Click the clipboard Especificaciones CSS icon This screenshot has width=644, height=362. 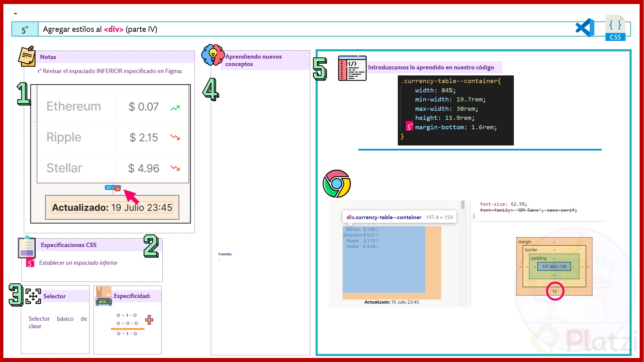point(27,247)
